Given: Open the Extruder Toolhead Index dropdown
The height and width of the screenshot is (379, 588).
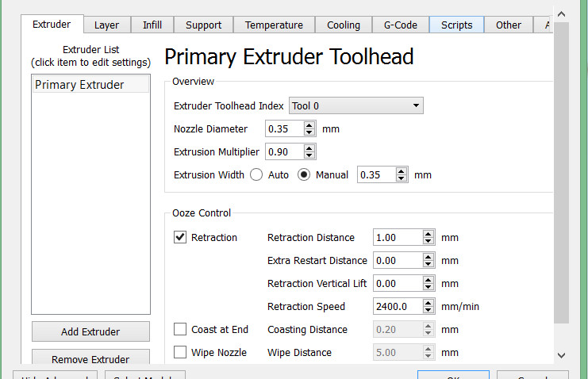Looking at the screenshot, I should pos(357,105).
